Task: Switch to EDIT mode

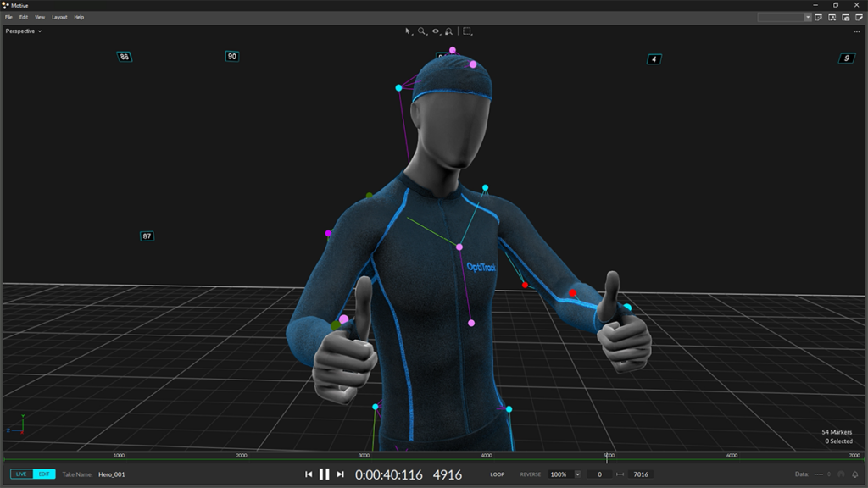Action: point(44,474)
